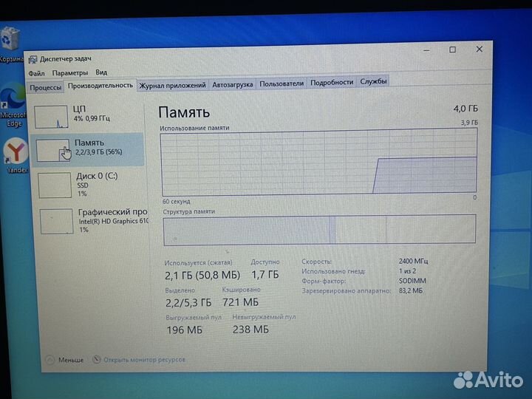Image resolution: width=532 pixels, height=399 pixels.
Task: Select the Диск 0 (C:) mini graph
Action: coord(55,185)
